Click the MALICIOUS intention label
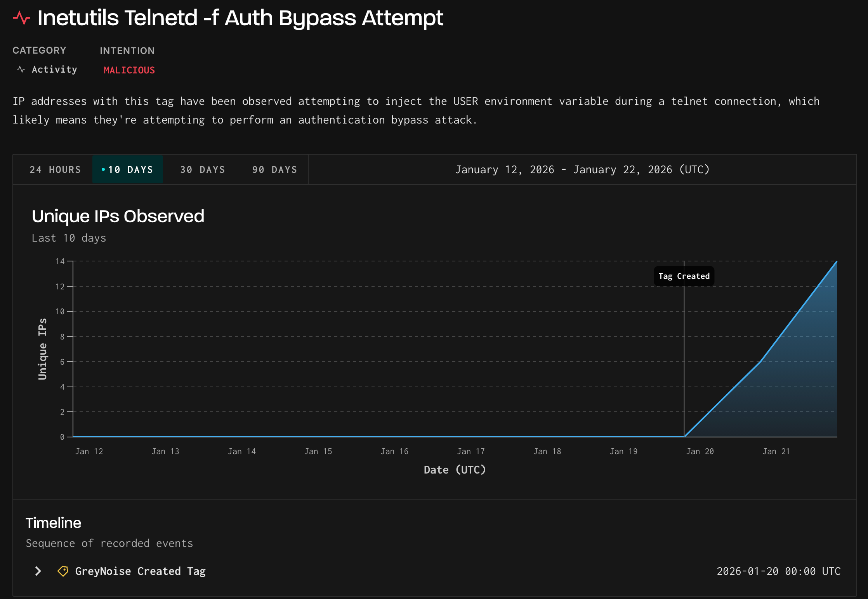The width and height of the screenshot is (868, 599). coord(129,70)
